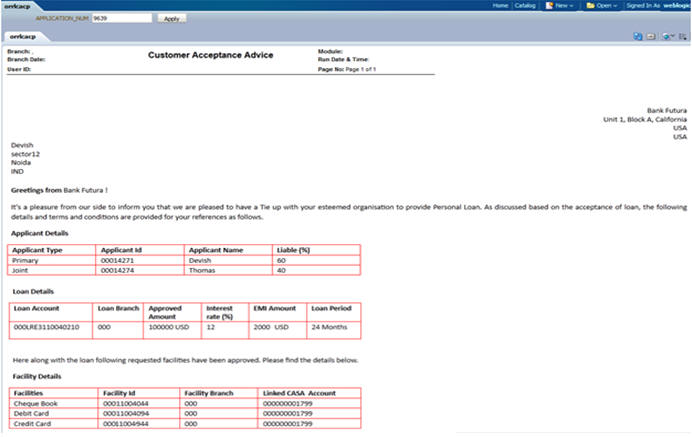Open the Open dropdown menu
This screenshot has height=437, width=692.
(606, 6)
